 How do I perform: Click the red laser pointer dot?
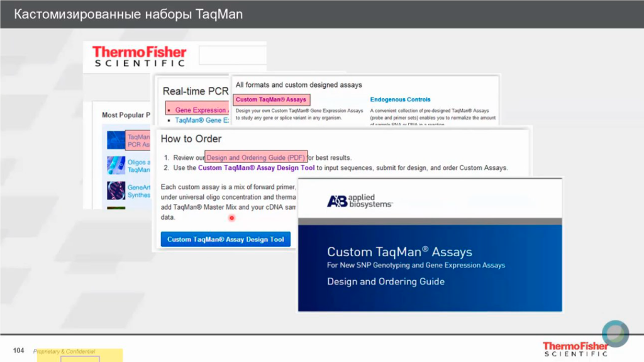(x=231, y=218)
